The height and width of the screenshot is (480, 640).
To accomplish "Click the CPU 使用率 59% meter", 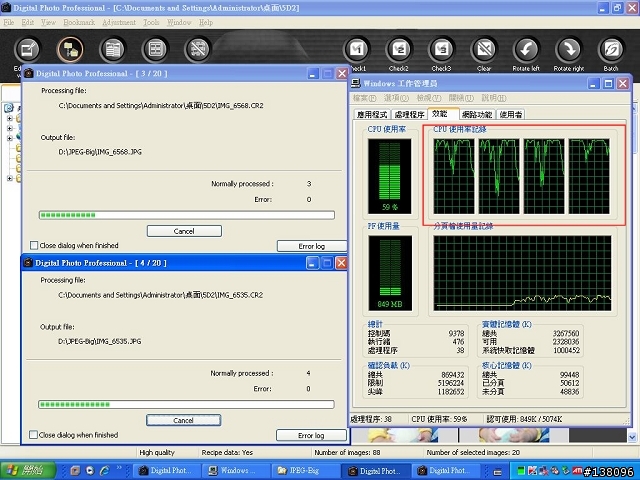I will (x=390, y=176).
